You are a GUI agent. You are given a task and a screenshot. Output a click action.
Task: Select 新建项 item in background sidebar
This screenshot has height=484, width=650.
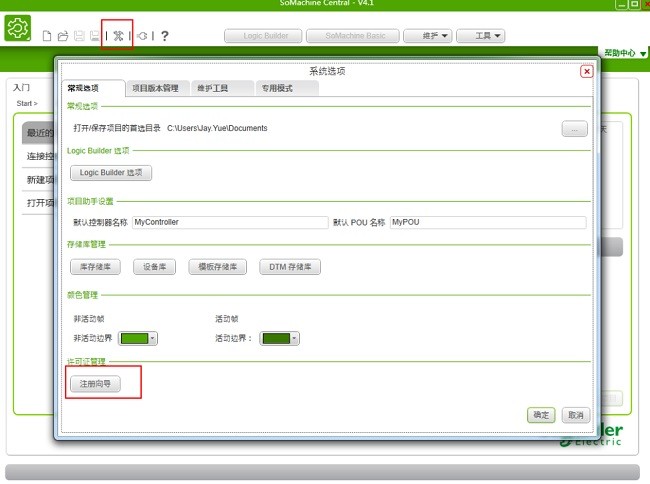coord(38,180)
